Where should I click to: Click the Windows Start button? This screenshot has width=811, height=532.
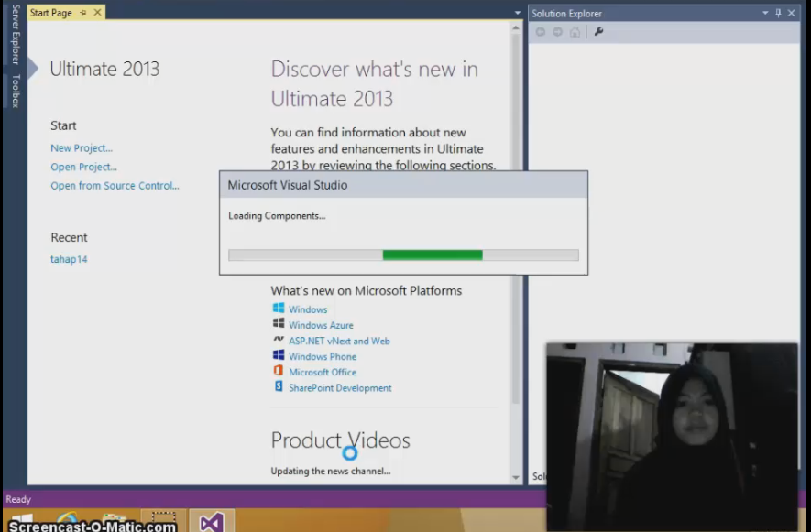pos(22,521)
